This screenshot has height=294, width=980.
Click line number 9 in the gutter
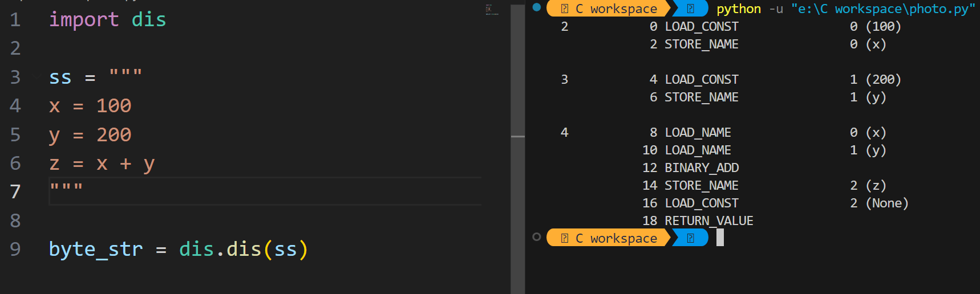tap(15, 250)
